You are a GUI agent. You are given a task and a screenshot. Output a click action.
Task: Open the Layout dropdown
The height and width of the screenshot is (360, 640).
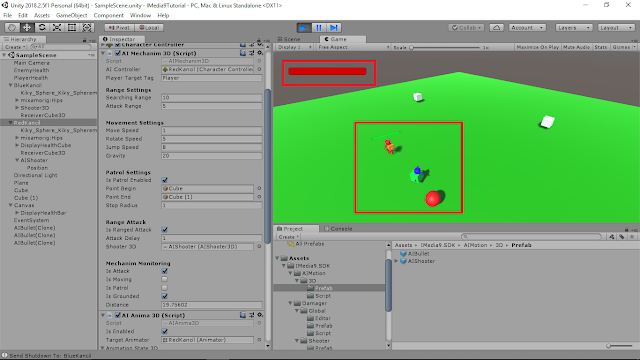[616, 28]
